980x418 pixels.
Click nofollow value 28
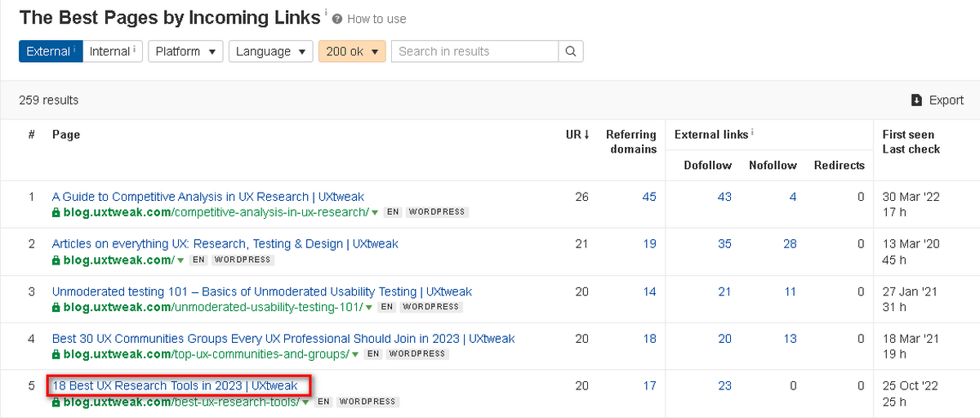coord(790,244)
